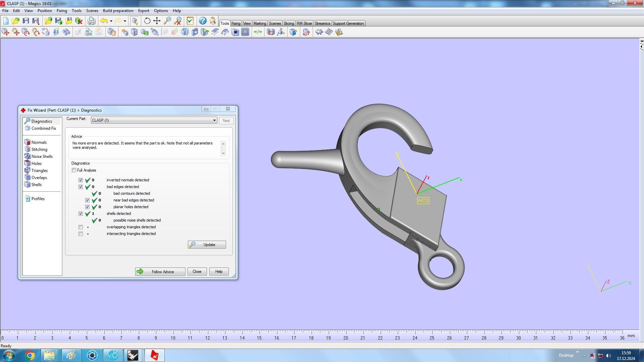Click the Fix Wizard clipboard checkmark icon

point(190,21)
